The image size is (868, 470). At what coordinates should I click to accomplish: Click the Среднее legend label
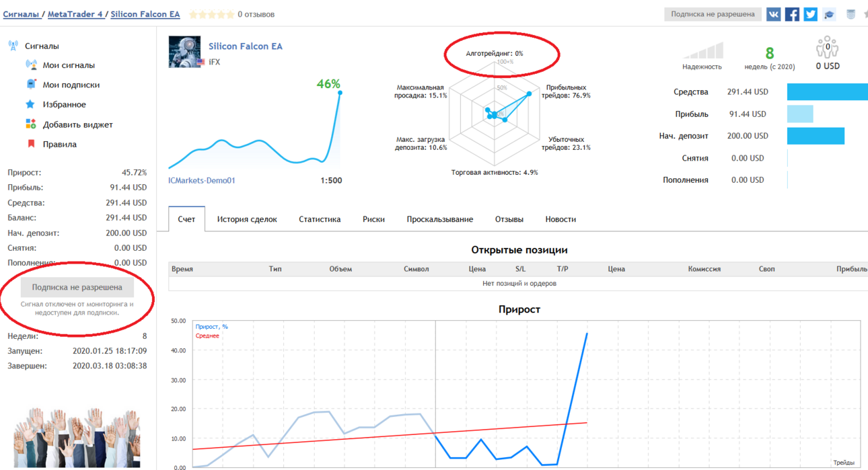pos(207,336)
